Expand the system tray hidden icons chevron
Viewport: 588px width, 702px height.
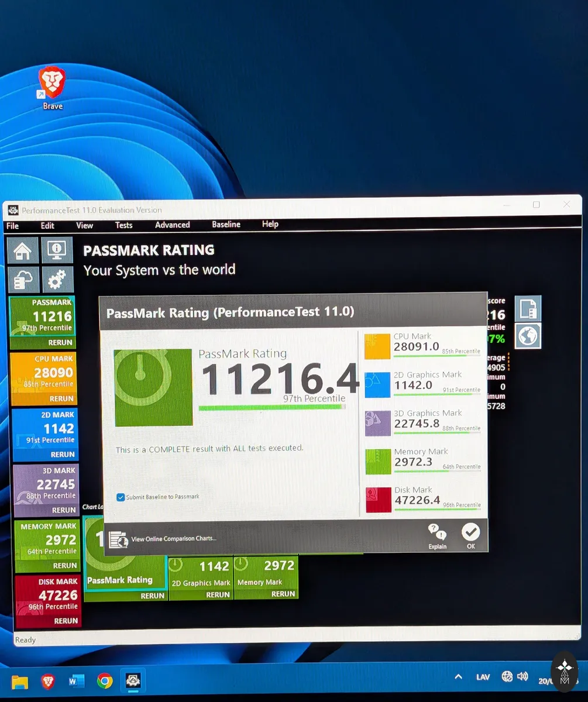pyautogui.click(x=459, y=677)
